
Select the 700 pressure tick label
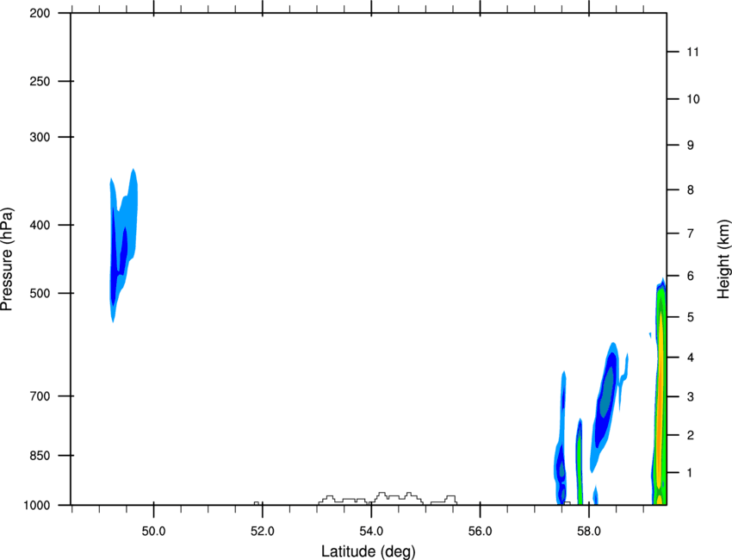coord(40,396)
